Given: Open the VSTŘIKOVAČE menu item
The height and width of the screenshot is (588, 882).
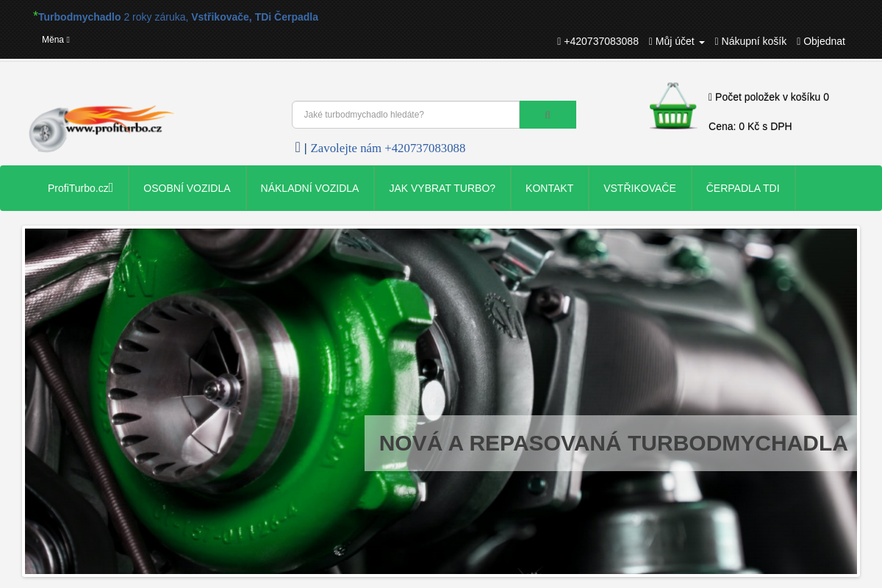Looking at the screenshot, I should [x=639, y=188].
